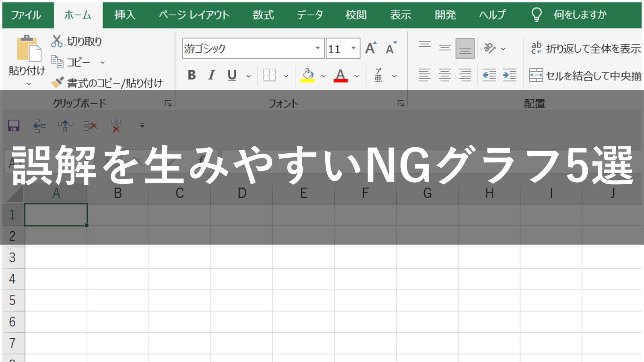The height and width of the screenshot is (362, 644).
Task: Apply cell borders icon
Action: [269, 75]
